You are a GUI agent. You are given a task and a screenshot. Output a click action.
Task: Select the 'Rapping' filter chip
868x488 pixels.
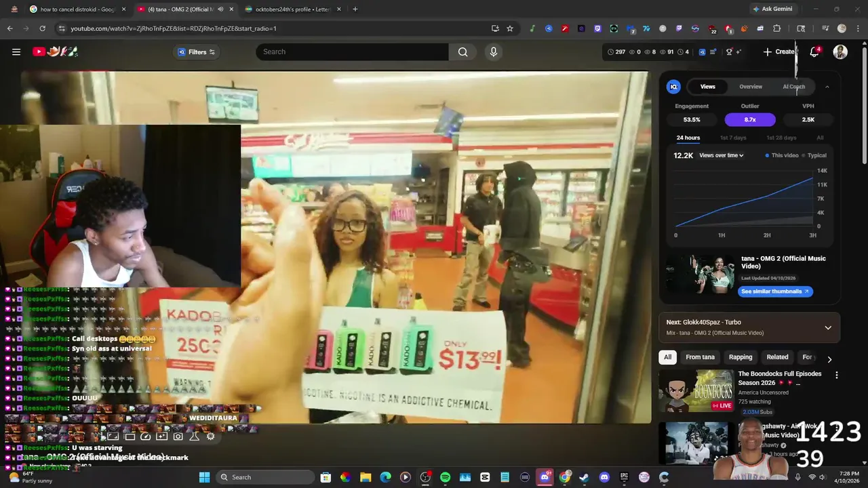tap(741, 357)
